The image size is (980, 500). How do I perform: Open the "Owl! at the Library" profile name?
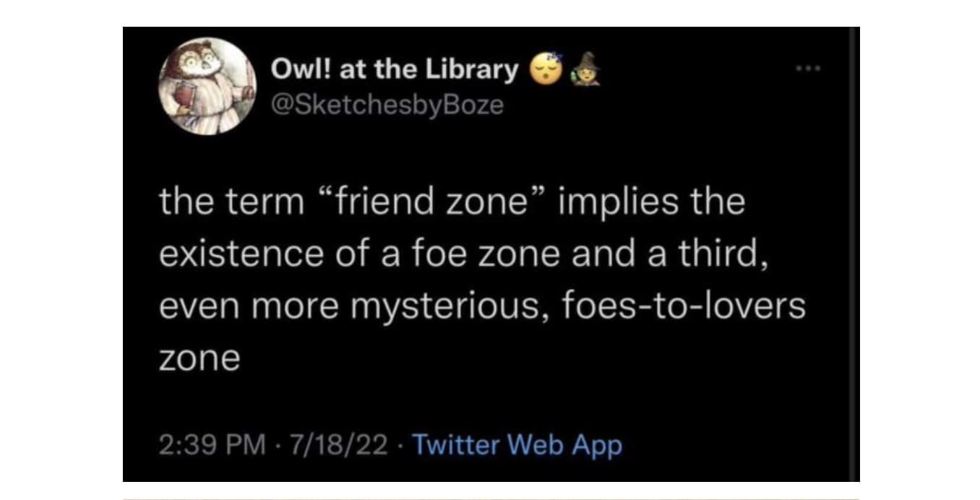click(x=395, y=69)
